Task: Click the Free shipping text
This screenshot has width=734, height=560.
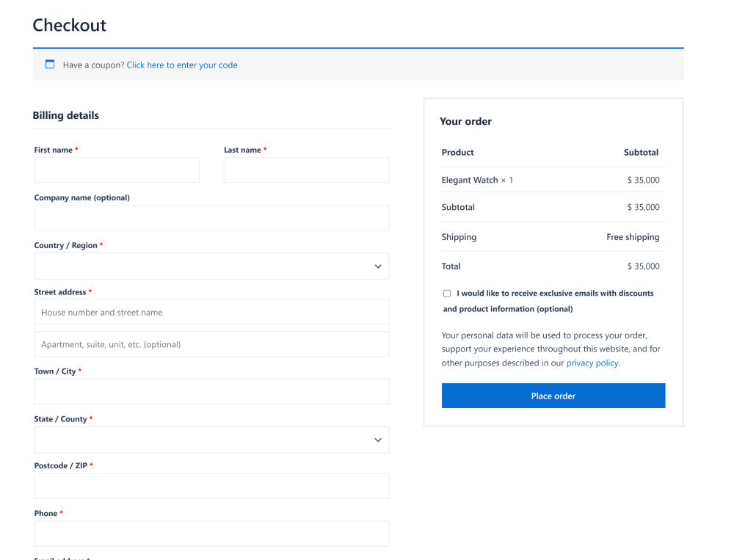Action: coord(633,237)
